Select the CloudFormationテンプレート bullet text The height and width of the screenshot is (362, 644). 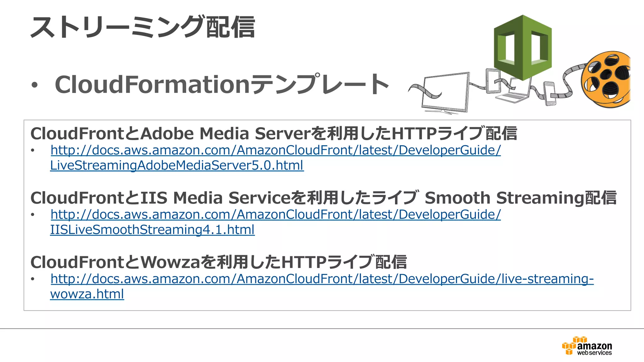tap(222, 84)
